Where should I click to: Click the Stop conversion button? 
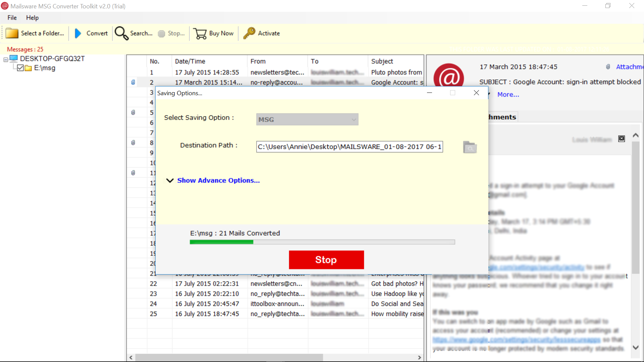coord(326,259)
